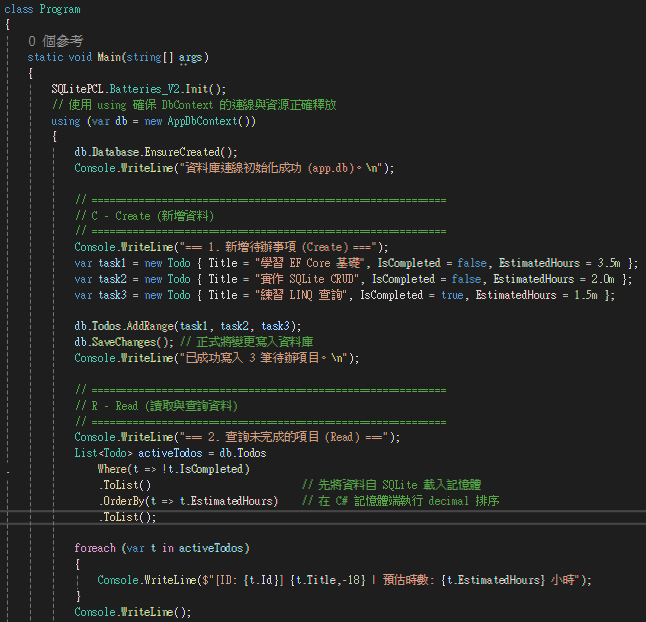Click the class name "Program"
The width and height of the screenshot is (646, 622).
(60, 9)
